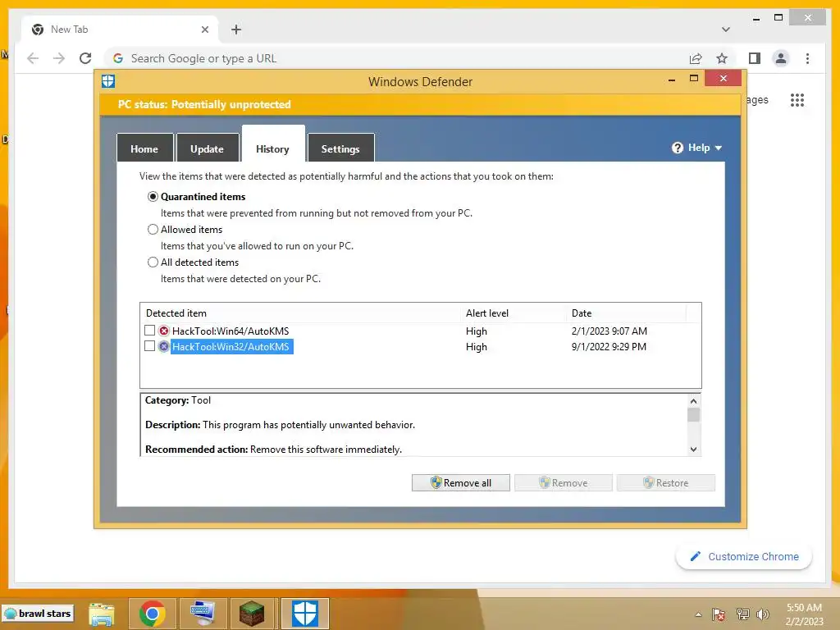840x630 pixels.
Task: Click the Restore button
Action: 666,482
